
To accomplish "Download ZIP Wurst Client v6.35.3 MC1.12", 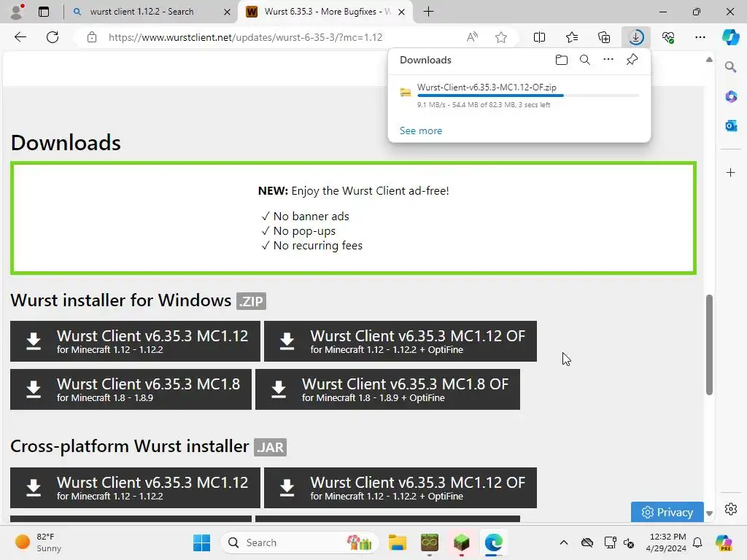I will 135,341.
